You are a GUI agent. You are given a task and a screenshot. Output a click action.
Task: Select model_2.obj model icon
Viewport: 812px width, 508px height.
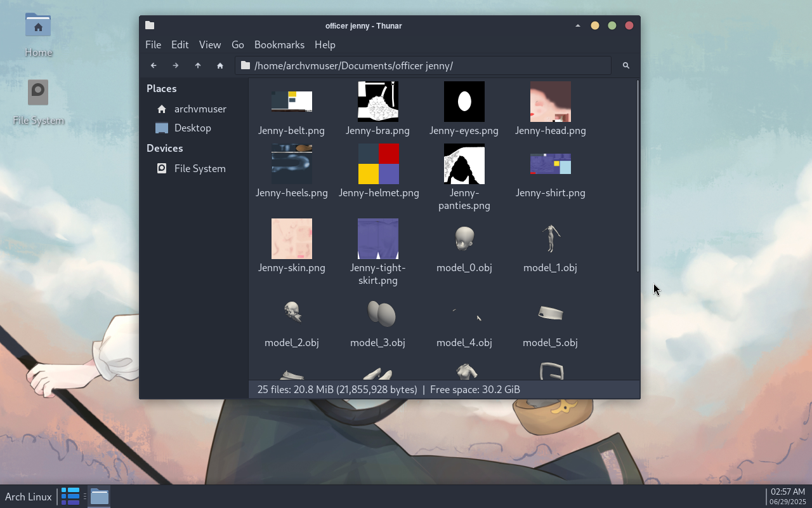(292, 312)
